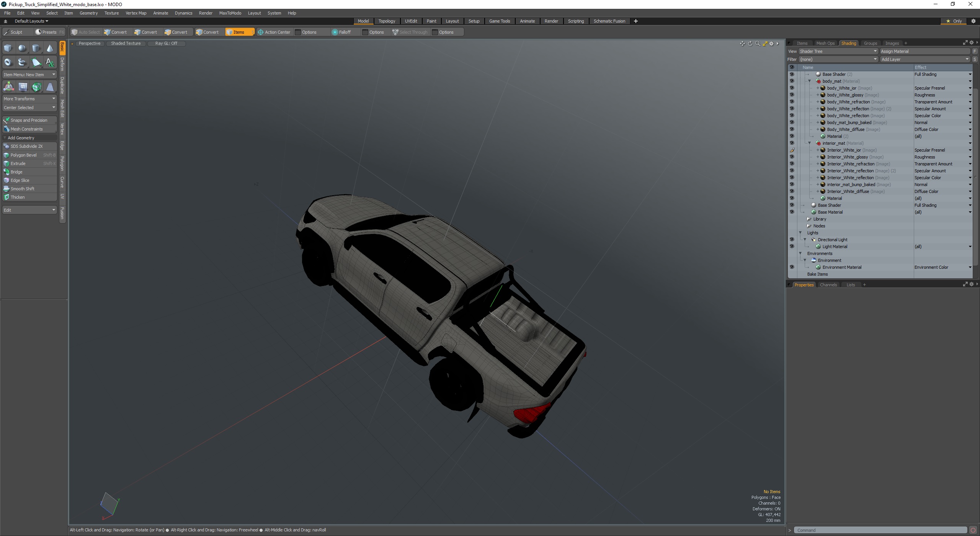Hide the body_mat material layer
Screen dimensions: 980x536
click(x=792, y=81)
